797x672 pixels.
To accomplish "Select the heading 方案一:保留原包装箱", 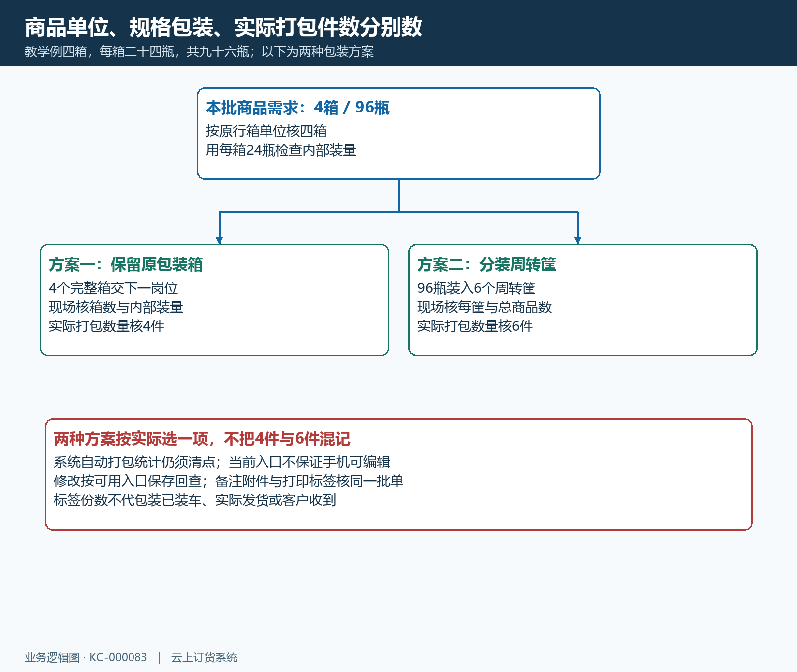I will pyautogui.click(x=126, y=265).
